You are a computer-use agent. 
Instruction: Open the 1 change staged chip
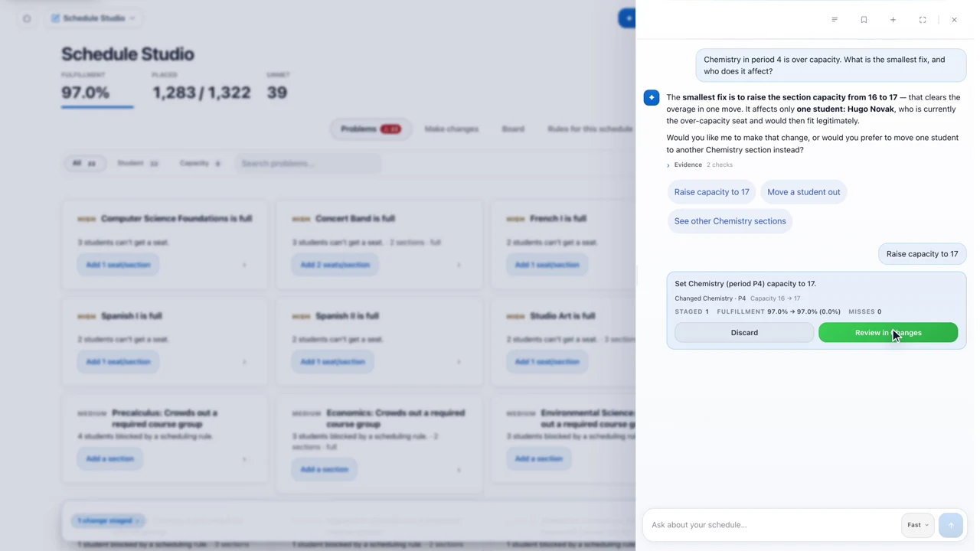click(108, 520)
